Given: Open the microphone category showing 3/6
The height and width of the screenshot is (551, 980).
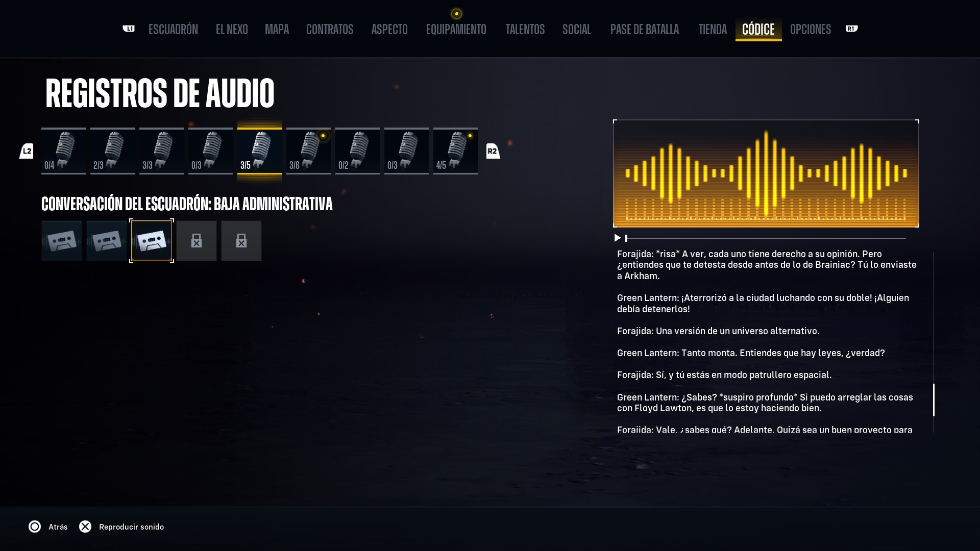Looking at the screenshot, I should (x=309, y=151).
